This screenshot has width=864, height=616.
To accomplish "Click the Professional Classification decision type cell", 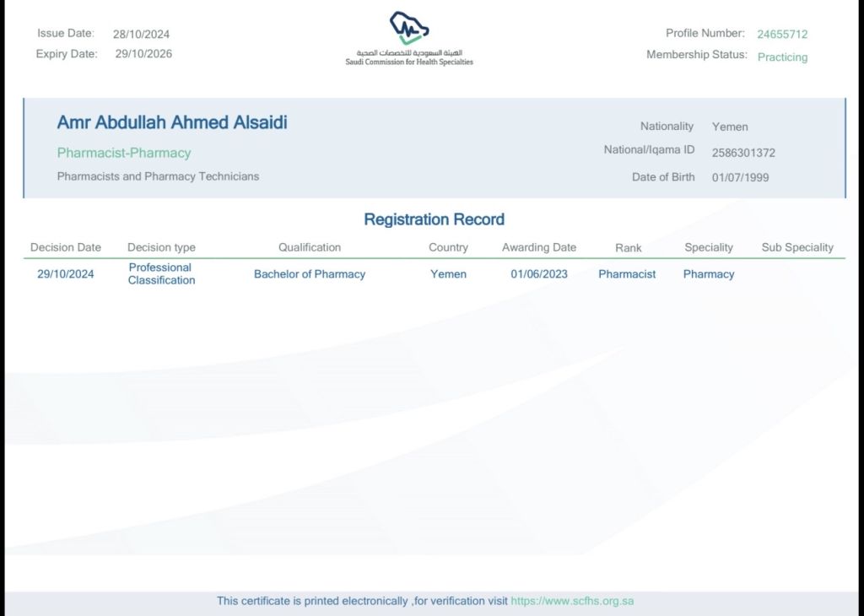I will pyautogui.click(x=161, y=273).
